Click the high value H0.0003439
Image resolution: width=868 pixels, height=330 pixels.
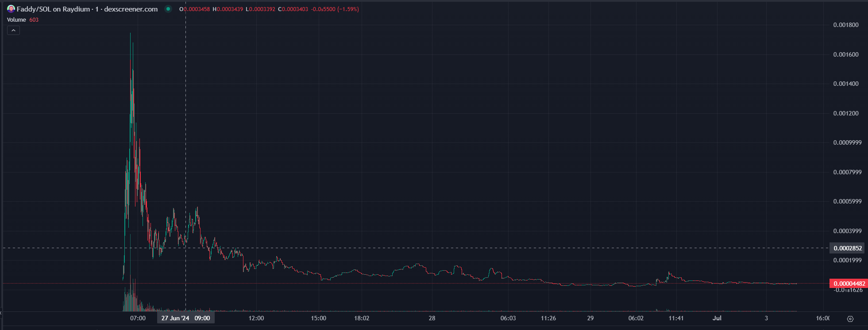pyautogui.click(x=228, y=9)
